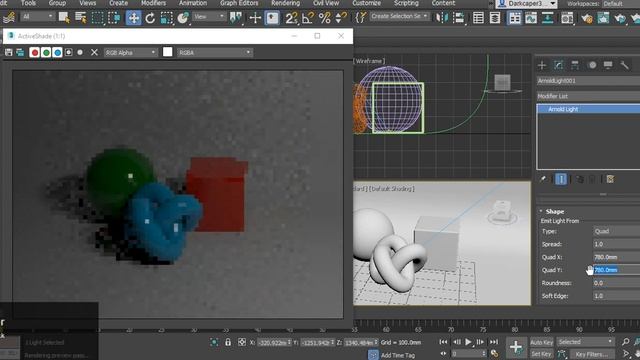Image resolution: width=640 pixels, height=360 pixels.
Task: Open the Tools menu
Action: pos(28,3)
